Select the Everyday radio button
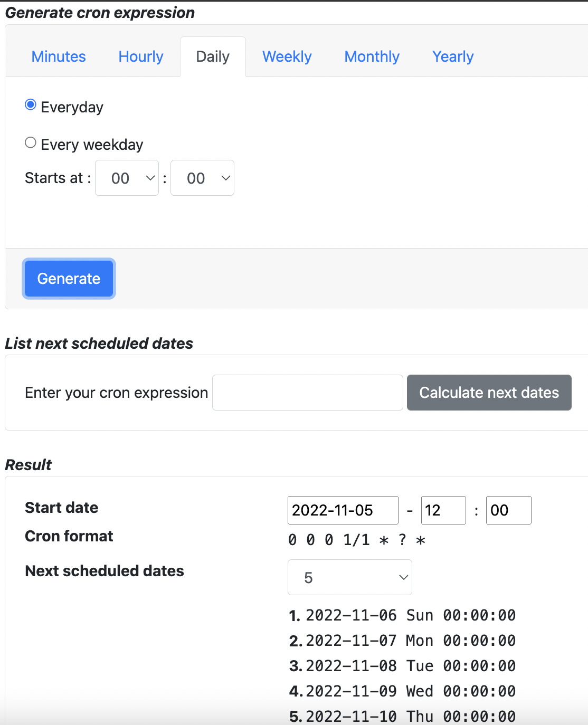The image size is (588, 725). [x=31, y=105]
